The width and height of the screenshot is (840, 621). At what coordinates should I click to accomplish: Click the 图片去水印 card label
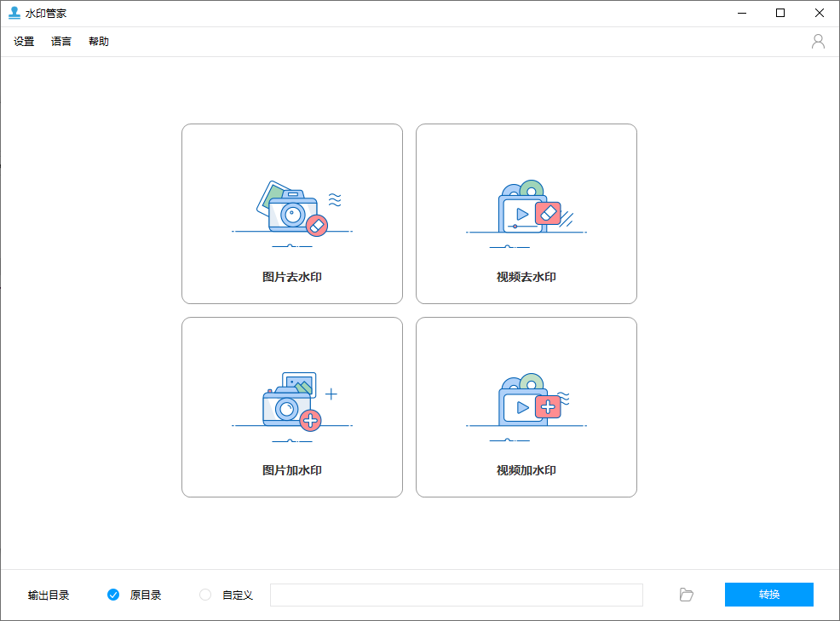pyautogui.click(x=292, y=277)
